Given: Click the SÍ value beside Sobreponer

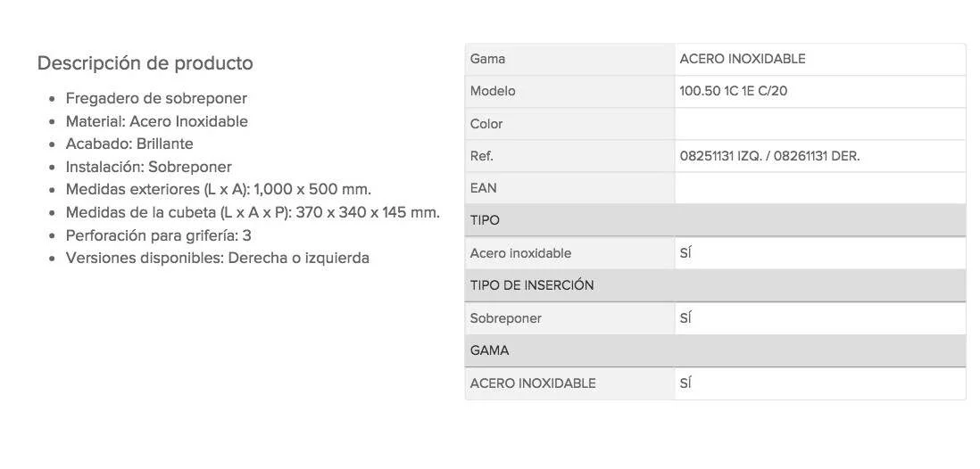Looking at the screenshot, I should pyautogui.click(x=685, y=318).
